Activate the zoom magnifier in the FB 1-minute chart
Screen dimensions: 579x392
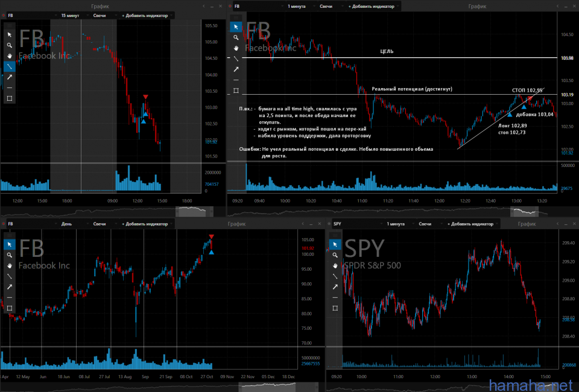click(236, 37)
